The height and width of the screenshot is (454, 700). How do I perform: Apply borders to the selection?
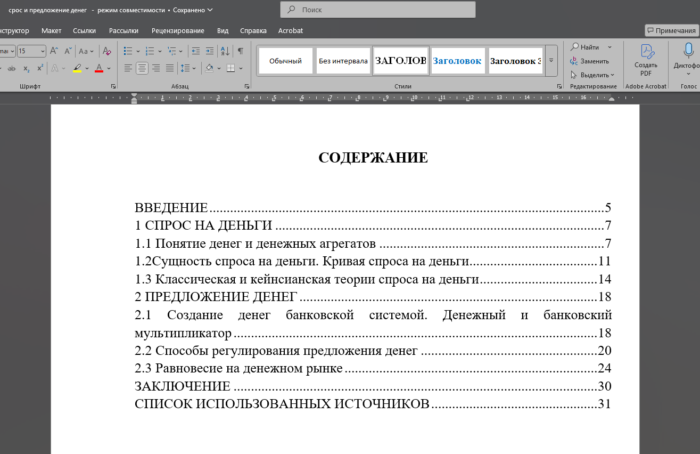click(231, 68)
